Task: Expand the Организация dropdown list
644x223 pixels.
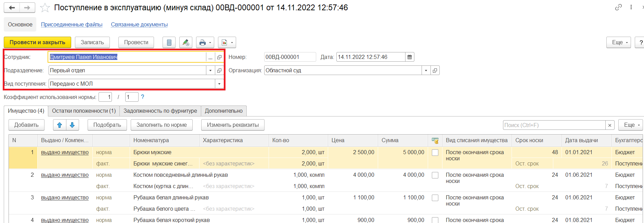Action: click(x=426, y=71)
